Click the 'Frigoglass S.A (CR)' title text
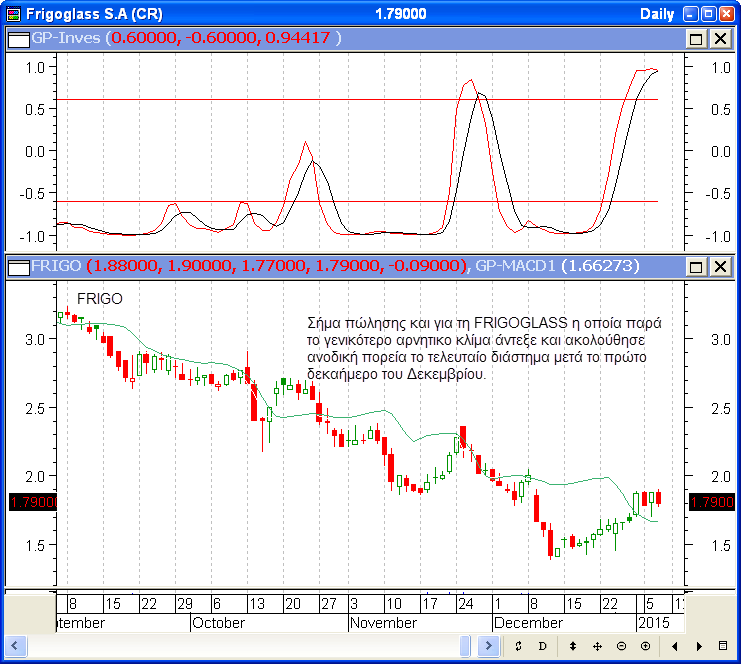 (x=94, y=14)
